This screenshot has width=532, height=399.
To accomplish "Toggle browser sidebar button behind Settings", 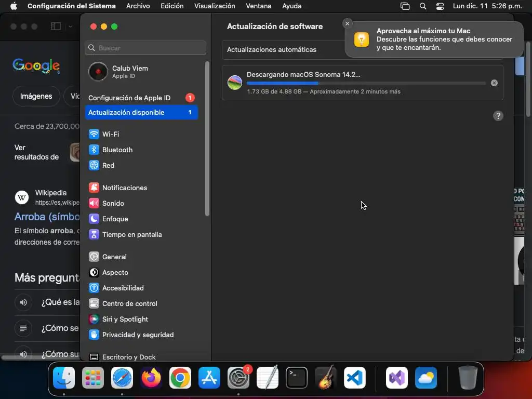I will point(56,26).
